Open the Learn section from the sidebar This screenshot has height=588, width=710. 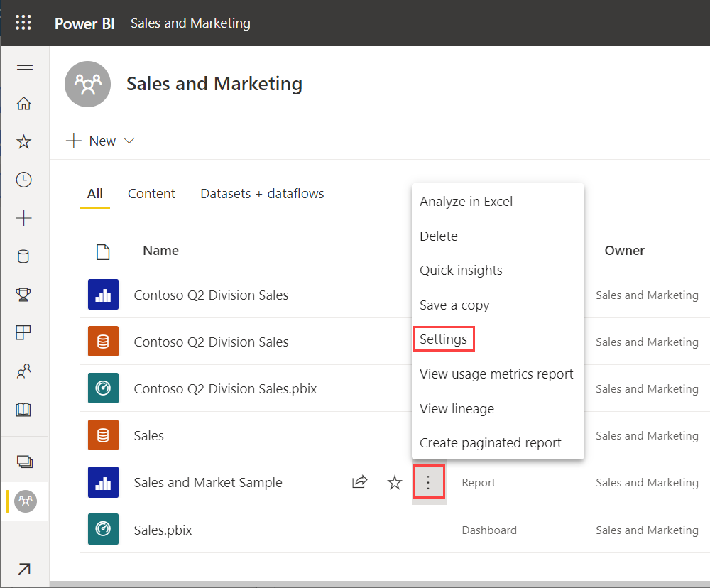24,409
